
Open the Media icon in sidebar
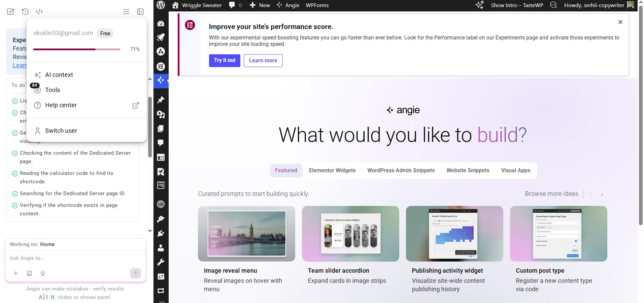(x=161, y=115)
